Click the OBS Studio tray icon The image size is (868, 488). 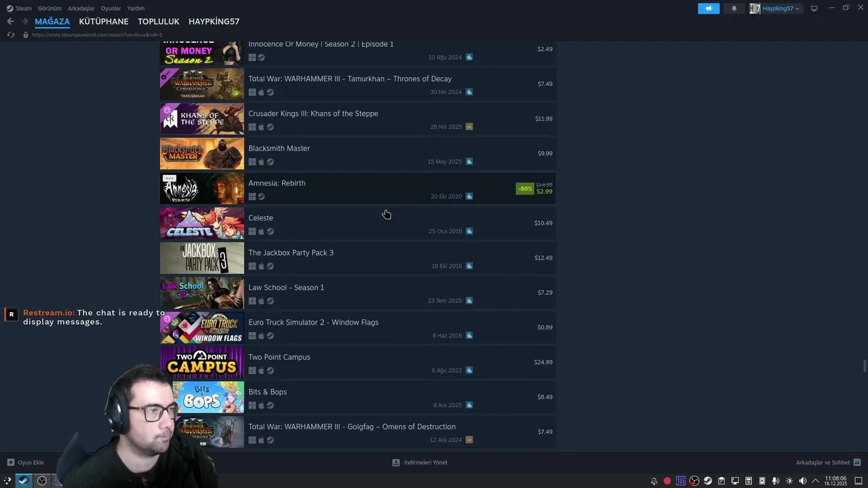(694, 481)
